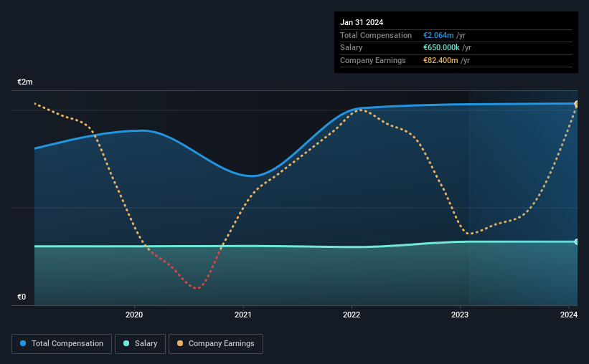Click the Jan 31 2024 tooltip date
This screenshot has height=364, width=589.
point(362,22)
